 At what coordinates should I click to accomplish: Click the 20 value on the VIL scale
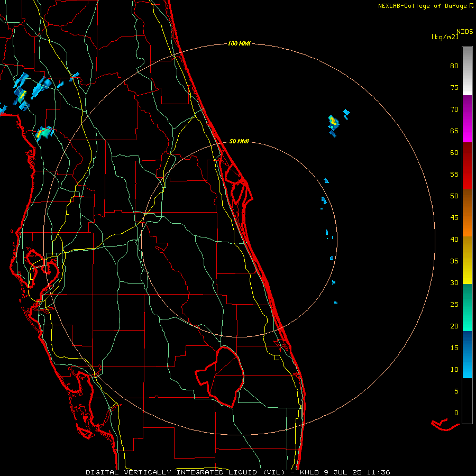[x=454, y=326]
